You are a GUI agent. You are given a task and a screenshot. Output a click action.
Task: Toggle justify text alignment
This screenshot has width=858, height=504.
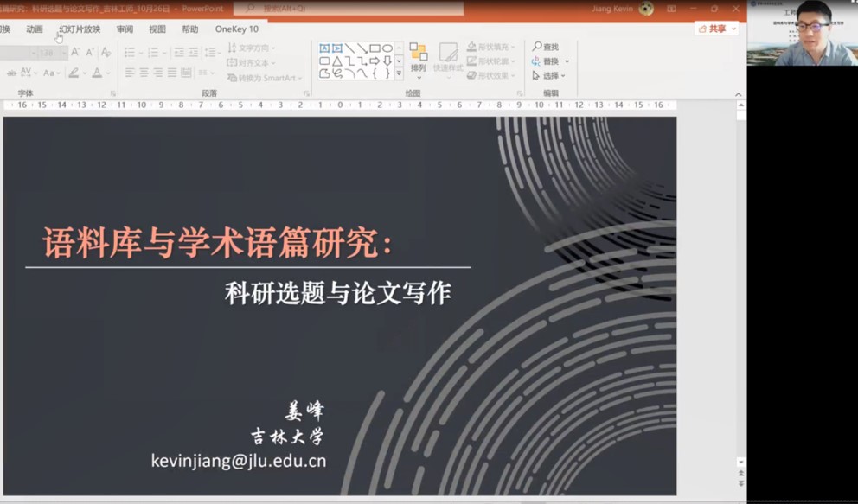171,73
